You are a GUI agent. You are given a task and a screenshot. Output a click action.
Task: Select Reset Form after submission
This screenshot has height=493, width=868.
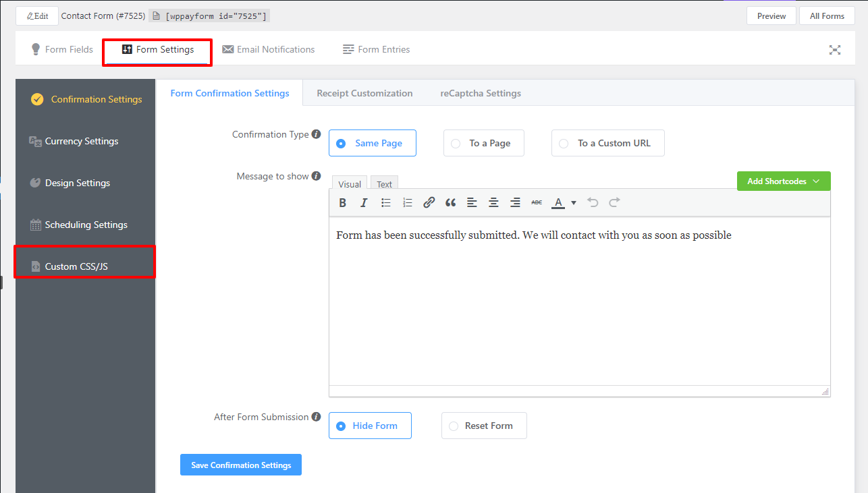pyautogui.click(x=484, y=426)
